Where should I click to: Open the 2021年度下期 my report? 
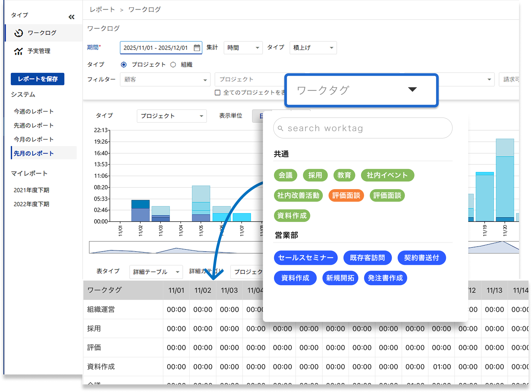[31, 190]
